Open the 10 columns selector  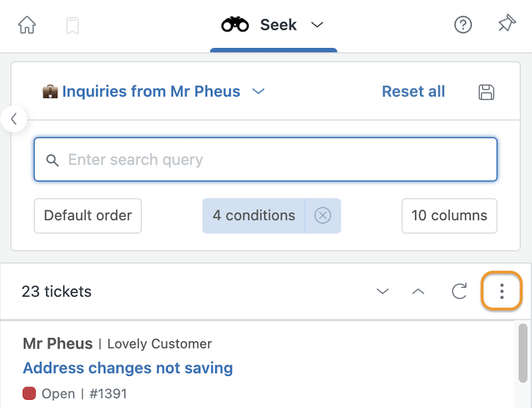449,216
